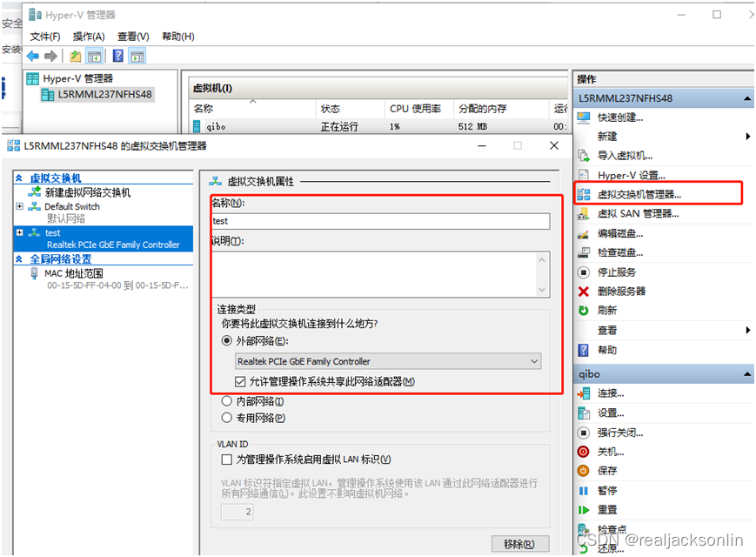Click the blue help toolbar icon
The image size is (756, 557).
pos(118,56)
